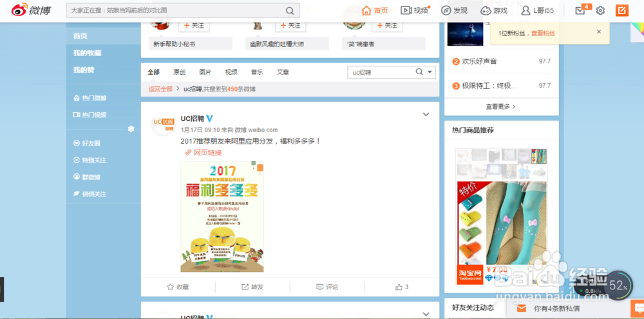Open 特别关注 in sidebar

(90, 160)
